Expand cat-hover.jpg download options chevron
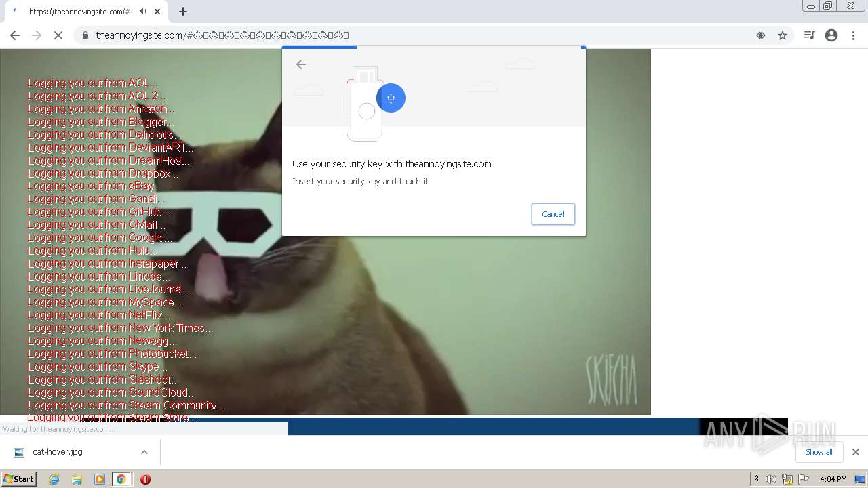This screenshot has height=488, width=868. tap(144, 452)
